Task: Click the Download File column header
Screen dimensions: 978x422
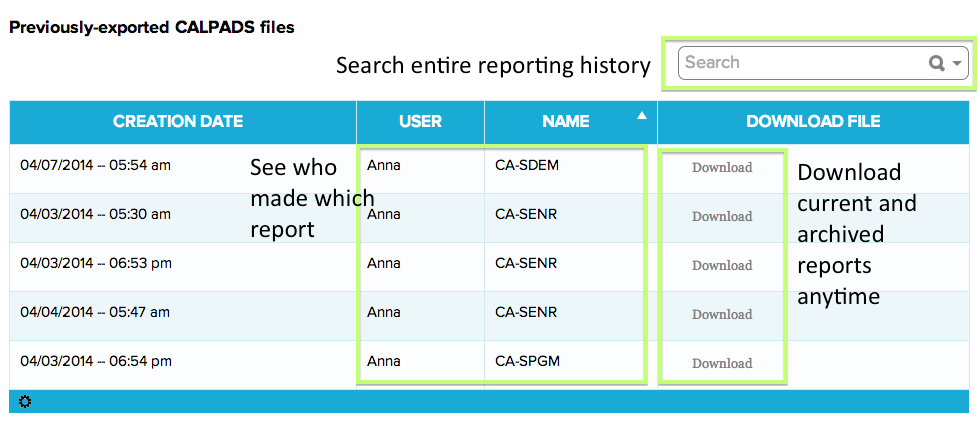Action: [x=813, y=121]
